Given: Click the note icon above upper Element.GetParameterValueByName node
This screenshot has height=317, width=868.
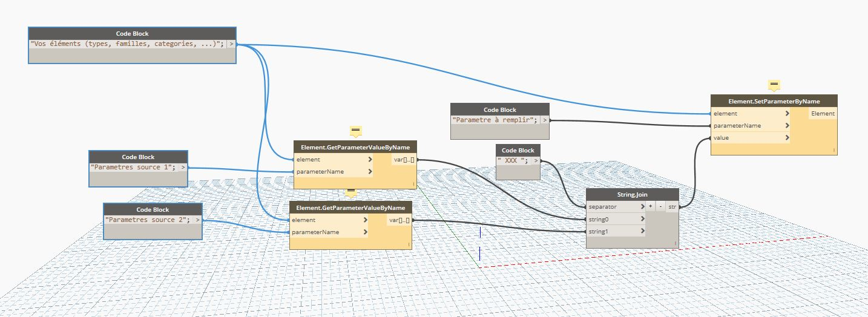Looking at the screenshot, I should [x=355, y=131].
